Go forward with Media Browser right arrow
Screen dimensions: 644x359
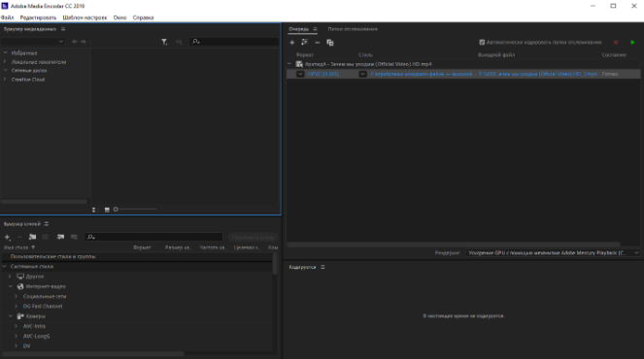point(84,42)
